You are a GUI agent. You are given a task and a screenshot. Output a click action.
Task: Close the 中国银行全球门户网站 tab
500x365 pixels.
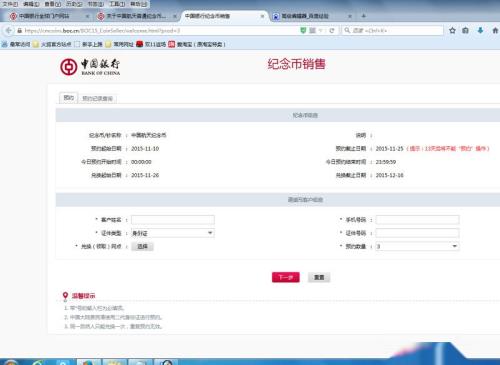(87, 16)
